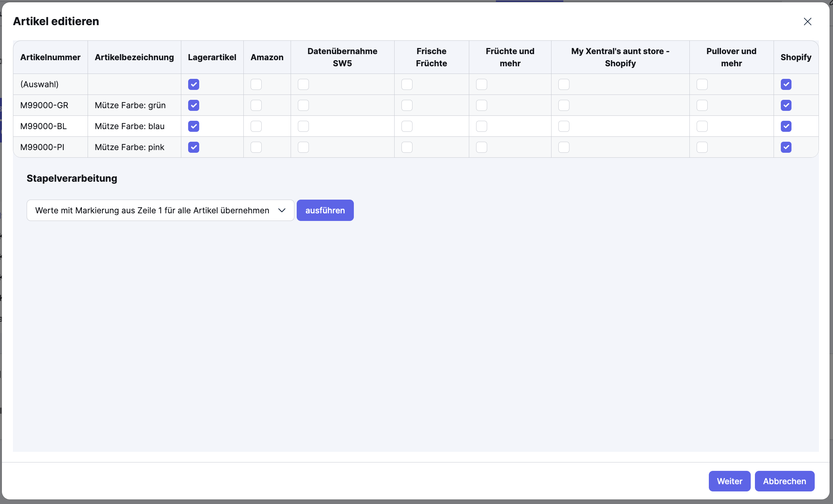The image size is (833, 504).
Task: Check Amazon in the (Auswahl) row
Action: [x=256, y=84]
